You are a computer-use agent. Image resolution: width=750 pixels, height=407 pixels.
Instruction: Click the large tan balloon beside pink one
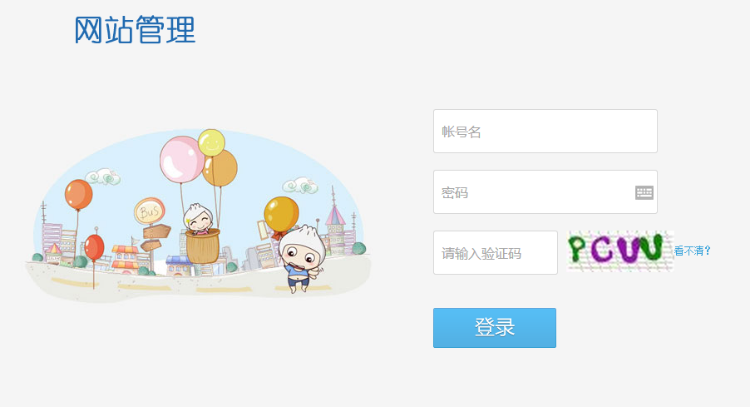tap(221, 168)
